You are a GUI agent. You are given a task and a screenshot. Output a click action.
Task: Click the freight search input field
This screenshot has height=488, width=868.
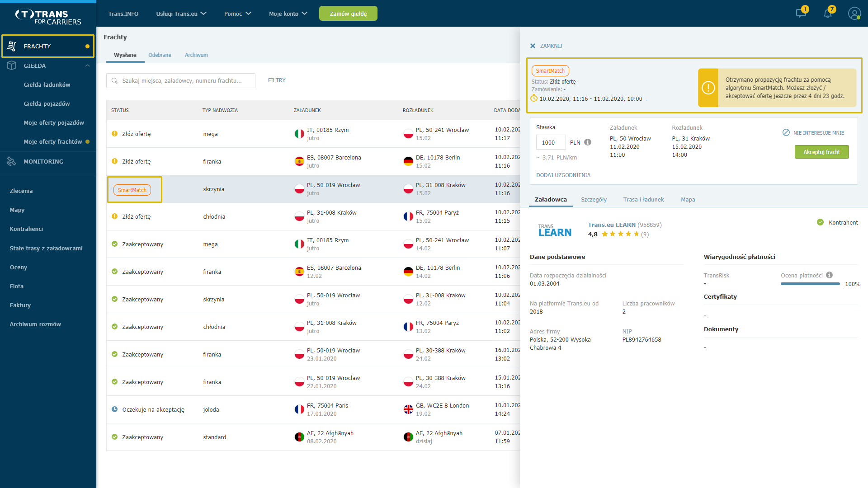tap(181, 80)
